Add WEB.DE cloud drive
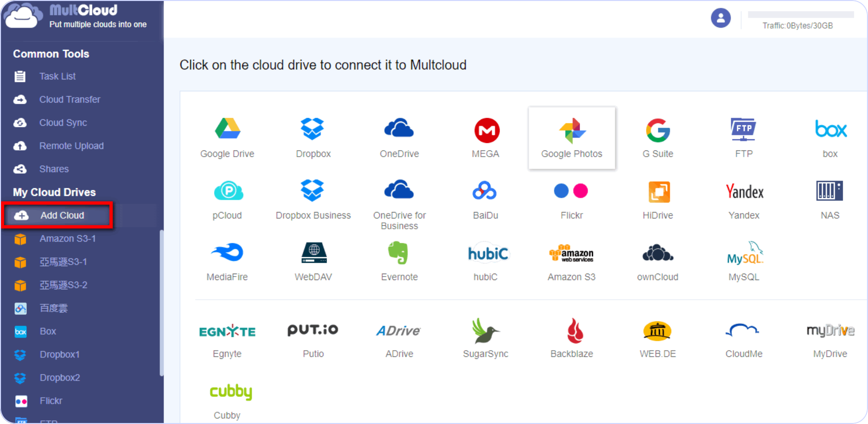Viewport: 868px width, 424px height. coord(658,339)
